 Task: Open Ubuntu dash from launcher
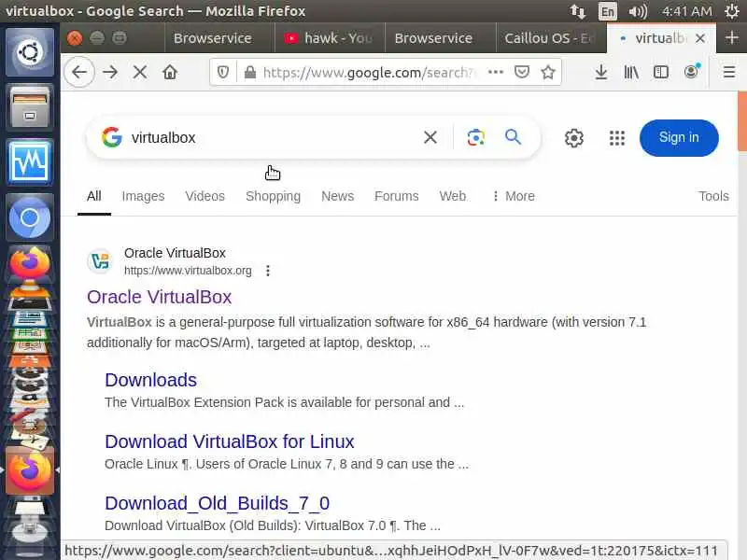click(30, 52)
